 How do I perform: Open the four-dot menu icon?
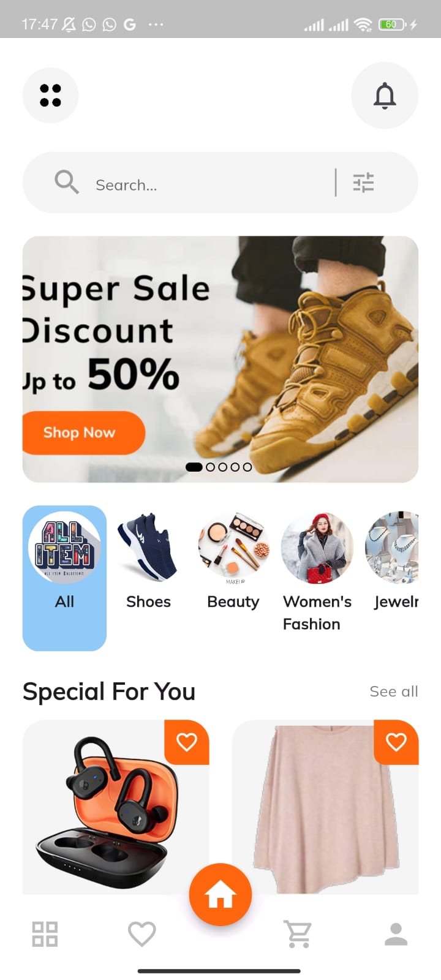coord(50,96)
